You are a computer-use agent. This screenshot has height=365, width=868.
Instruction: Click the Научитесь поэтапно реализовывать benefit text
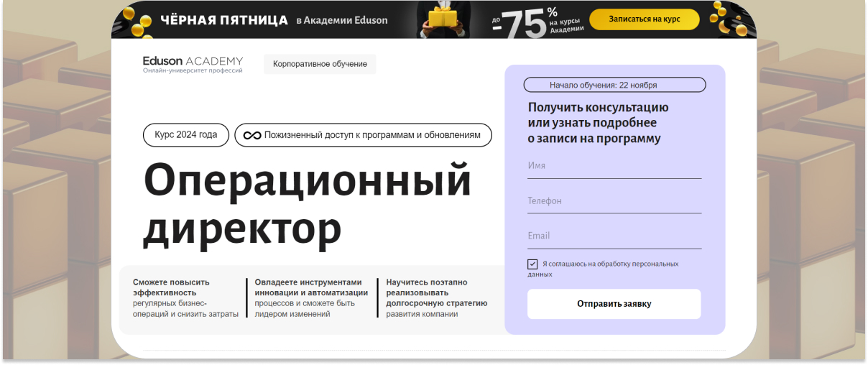click(x=437, y=298)
